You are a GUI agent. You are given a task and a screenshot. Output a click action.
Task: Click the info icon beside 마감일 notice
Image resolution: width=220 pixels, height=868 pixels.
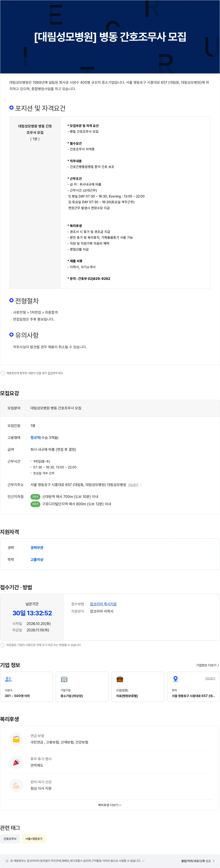3,645
